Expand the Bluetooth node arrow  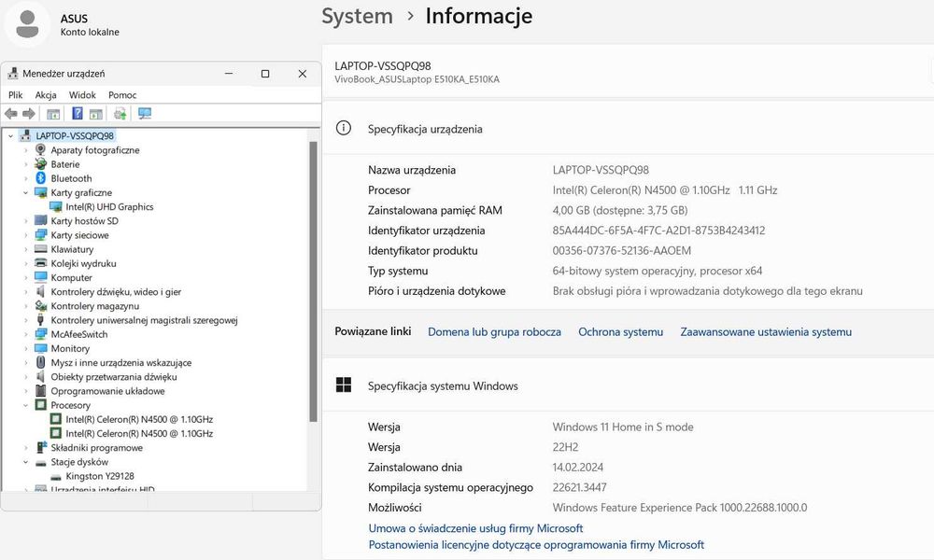coord(25,178)
